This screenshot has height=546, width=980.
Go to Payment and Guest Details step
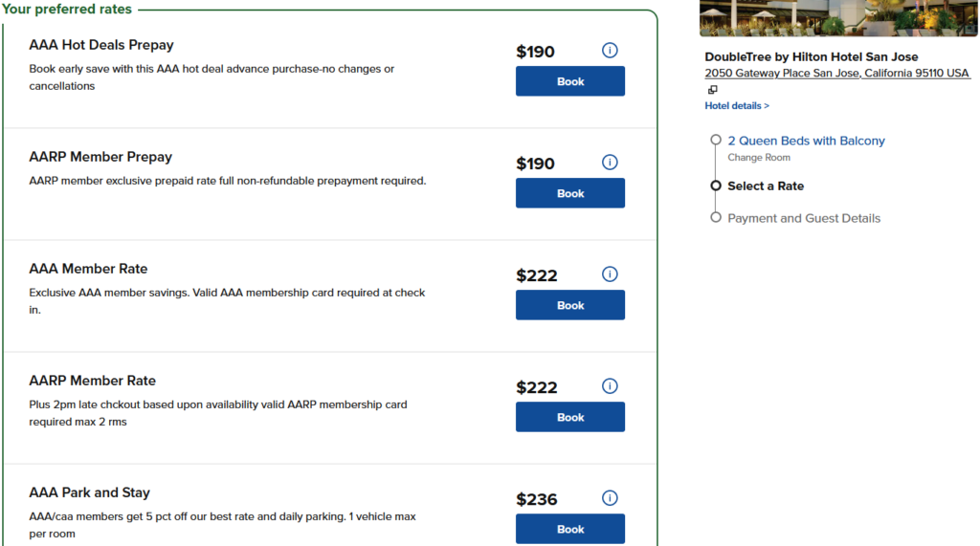(x=804, y=218)
